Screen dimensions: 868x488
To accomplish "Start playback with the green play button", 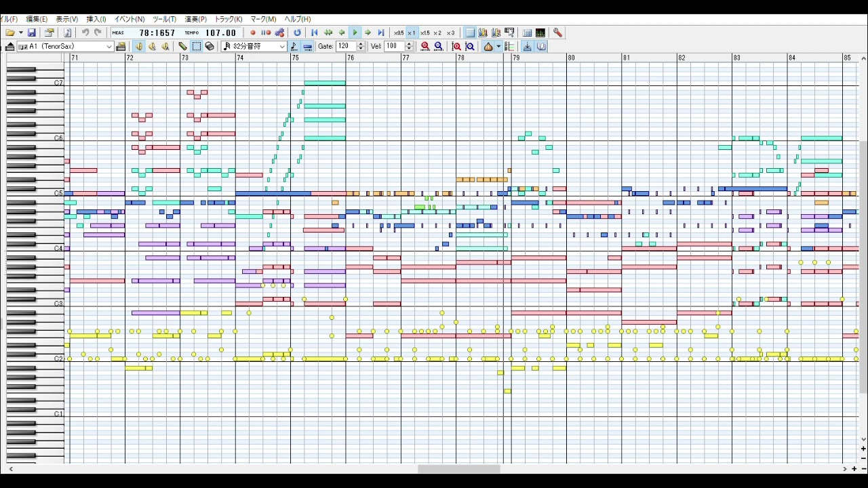I will coord(355,33).
